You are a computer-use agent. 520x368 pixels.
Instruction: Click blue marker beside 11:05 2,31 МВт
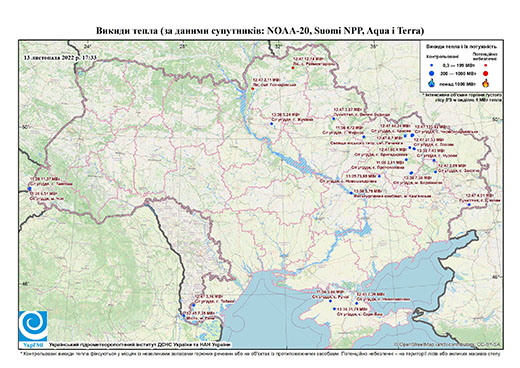click(406, 160)
